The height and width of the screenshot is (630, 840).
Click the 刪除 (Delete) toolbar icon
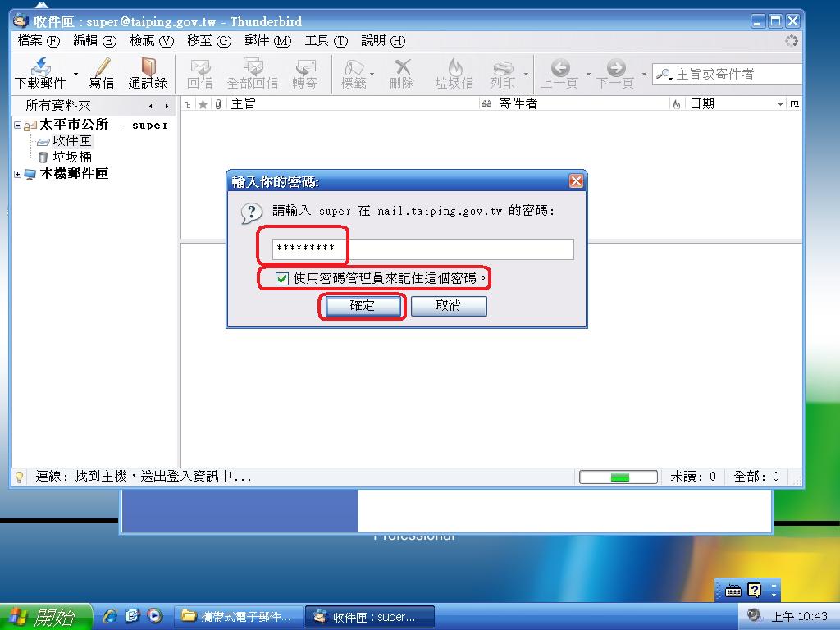[x=402, y=67]
